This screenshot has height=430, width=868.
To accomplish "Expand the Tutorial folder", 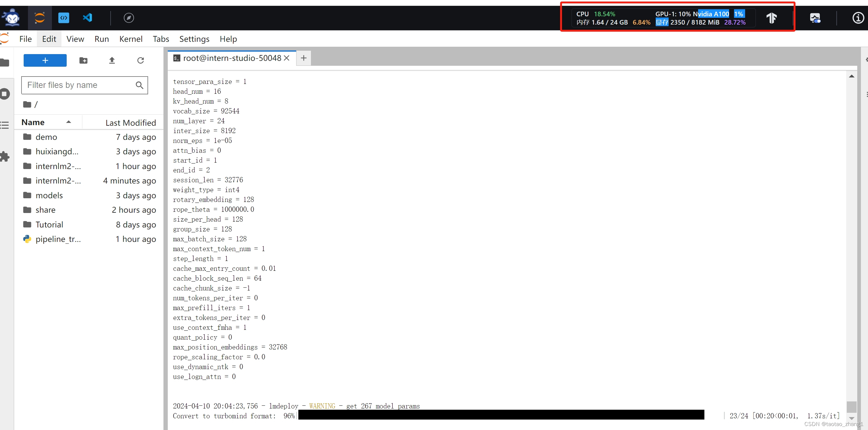I will [49, 224].
